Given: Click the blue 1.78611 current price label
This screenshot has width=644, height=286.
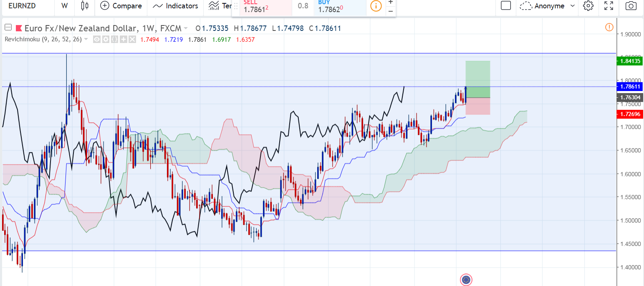Looking at the screenshot, I should point(630,86).
